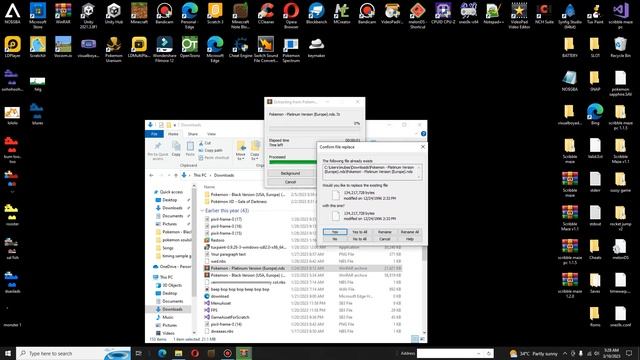The height and width of the screenshot is (360, 640).
Task: Open the Recycle Bin
Action: pos(620,47)
